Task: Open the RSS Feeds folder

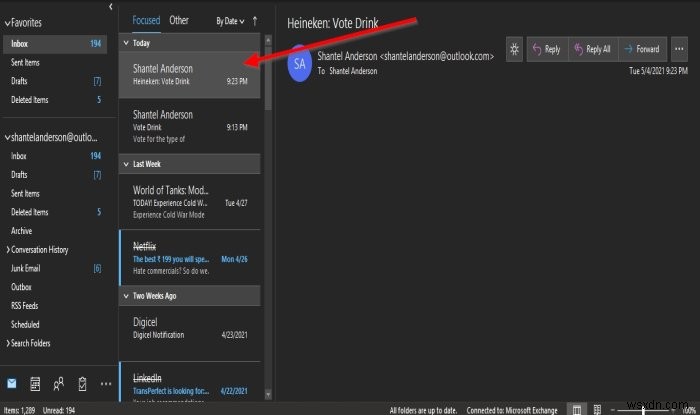Action: pyautogui.click(x=55, y=306)
